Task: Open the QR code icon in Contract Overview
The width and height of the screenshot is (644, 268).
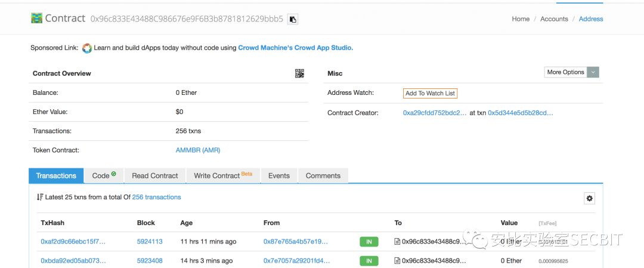Action: pyautogui.click(x=299, y=73)
